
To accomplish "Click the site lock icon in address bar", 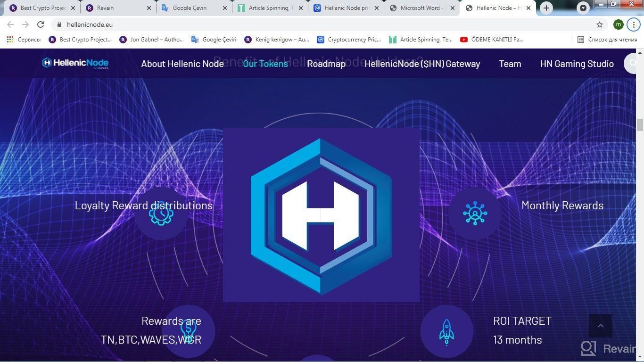I will 59,25.
